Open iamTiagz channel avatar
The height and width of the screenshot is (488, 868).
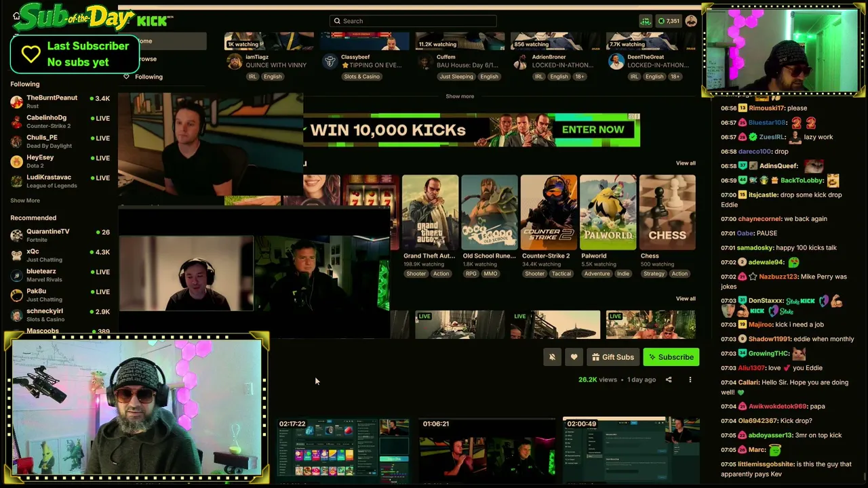coord(235,62)
